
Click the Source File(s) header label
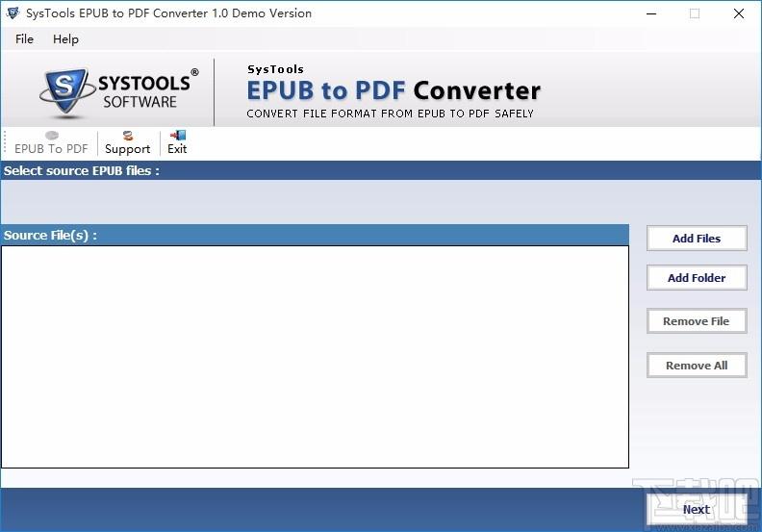click(51, 235)
